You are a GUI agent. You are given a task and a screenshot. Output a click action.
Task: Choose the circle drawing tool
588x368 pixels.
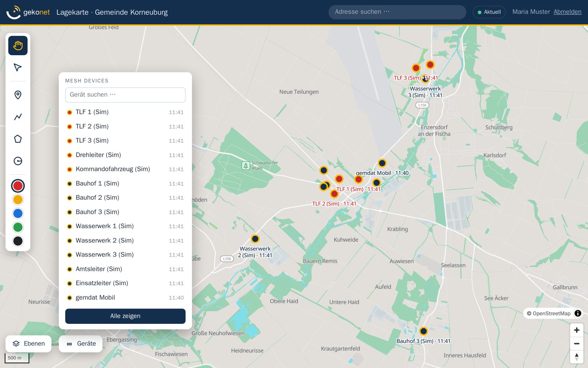[x=18, y=161]
